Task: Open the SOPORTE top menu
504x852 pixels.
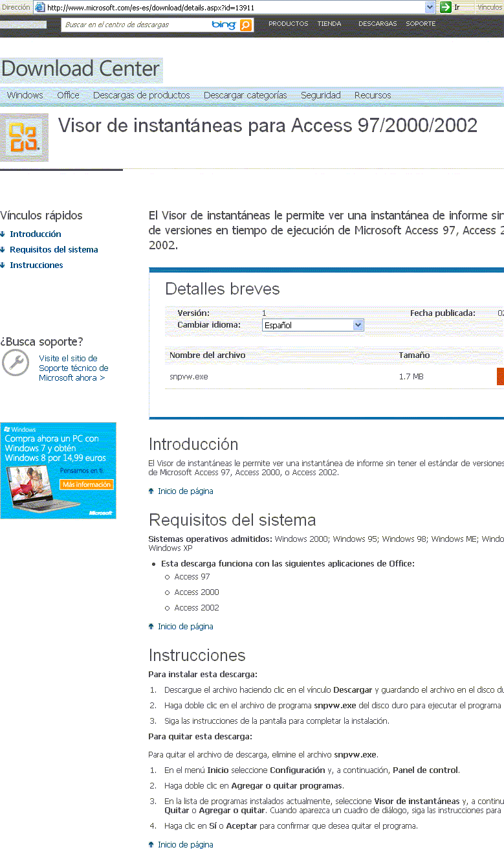Action: tap(421, 24)
